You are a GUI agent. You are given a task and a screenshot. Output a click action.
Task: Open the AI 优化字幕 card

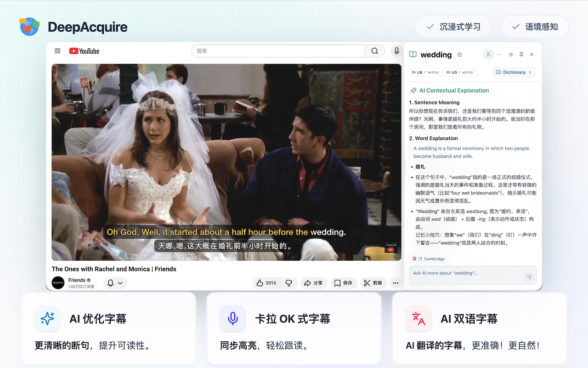109,328
